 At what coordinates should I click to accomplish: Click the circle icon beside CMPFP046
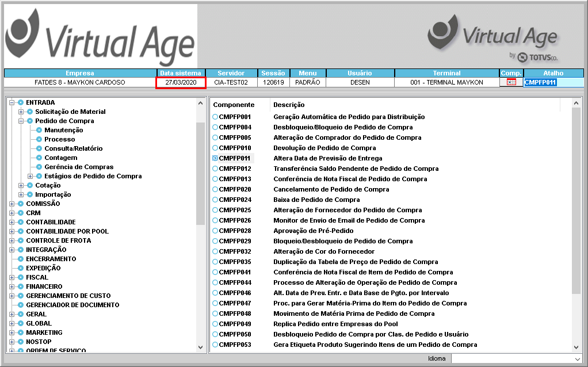click(215, 293)
